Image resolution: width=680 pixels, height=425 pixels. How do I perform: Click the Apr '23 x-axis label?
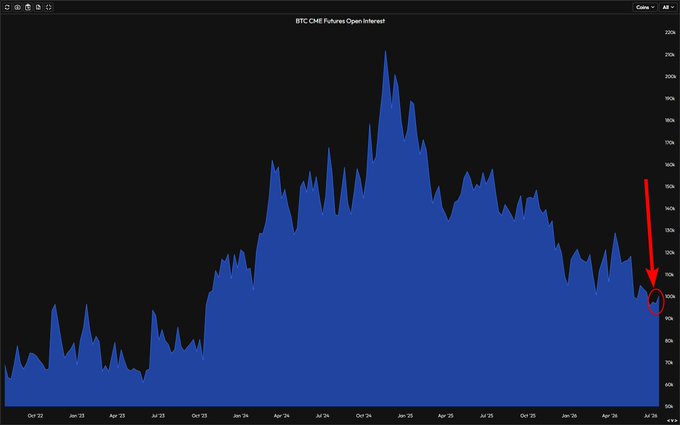(x=117, y=415)
